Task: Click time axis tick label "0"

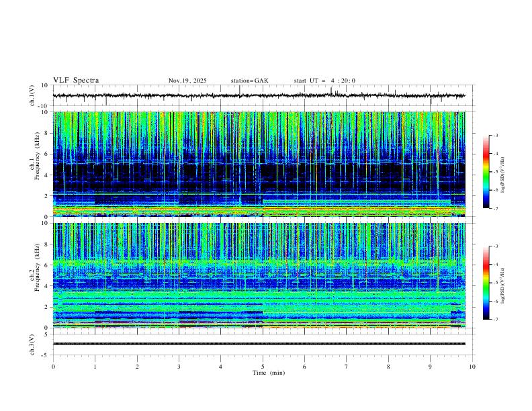Action: click(53, 367)
